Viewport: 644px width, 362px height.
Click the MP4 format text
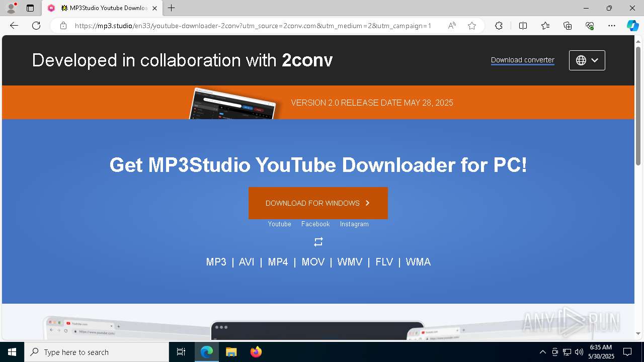click(278, 262)
